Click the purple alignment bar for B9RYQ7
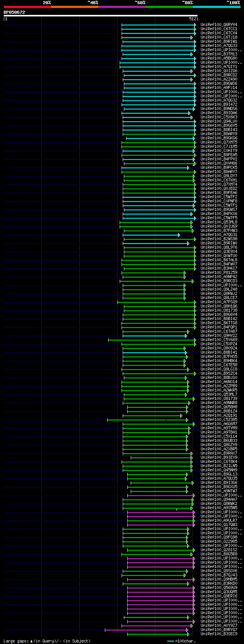This screenshot has height=644, width=244. 146,630
